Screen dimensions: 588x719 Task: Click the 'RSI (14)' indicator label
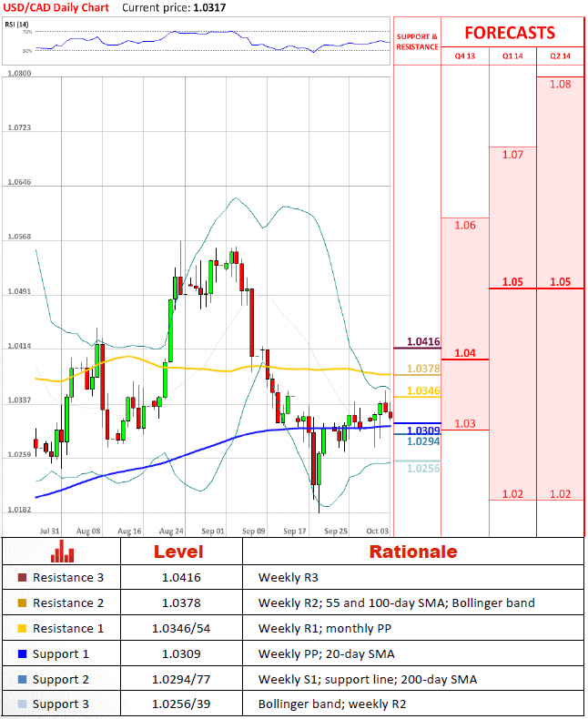(x=16, y=25)
